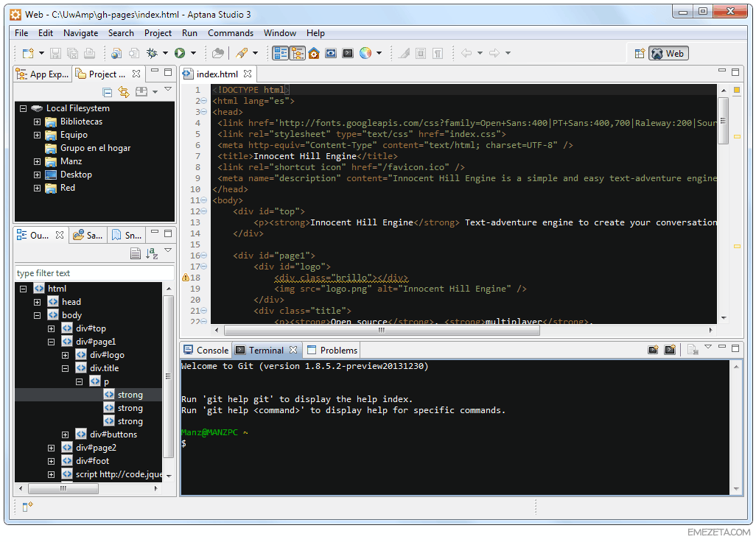Screen dimensions: 756x542
Task: Click the new terminal icon
Action: [x=654, y=350]
